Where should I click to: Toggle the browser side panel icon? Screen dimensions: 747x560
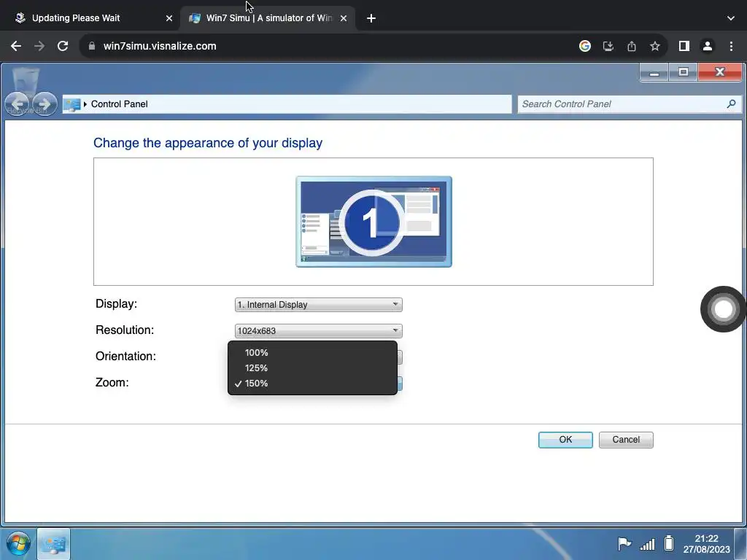pos(684,46)
